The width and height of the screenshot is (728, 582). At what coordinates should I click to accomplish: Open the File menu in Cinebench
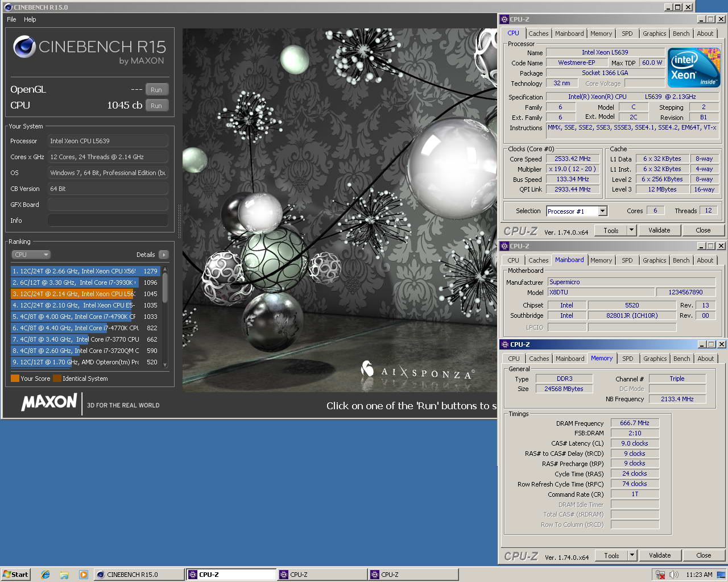point(11,19)
